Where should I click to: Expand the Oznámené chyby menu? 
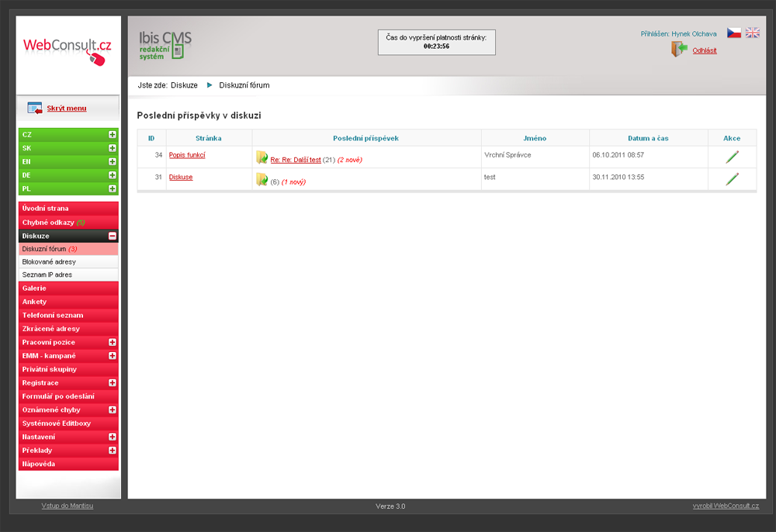[x=113, y=410]
